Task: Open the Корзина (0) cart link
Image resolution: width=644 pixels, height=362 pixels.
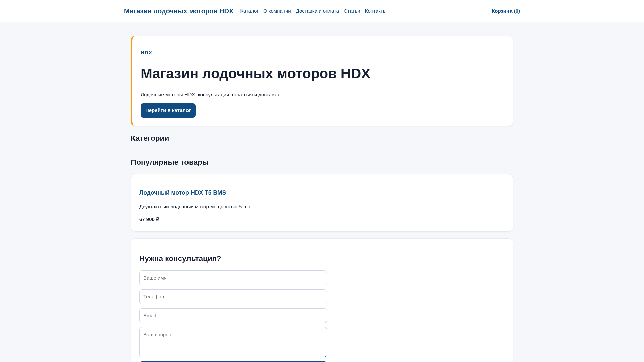Action: (x=505, y=11)
